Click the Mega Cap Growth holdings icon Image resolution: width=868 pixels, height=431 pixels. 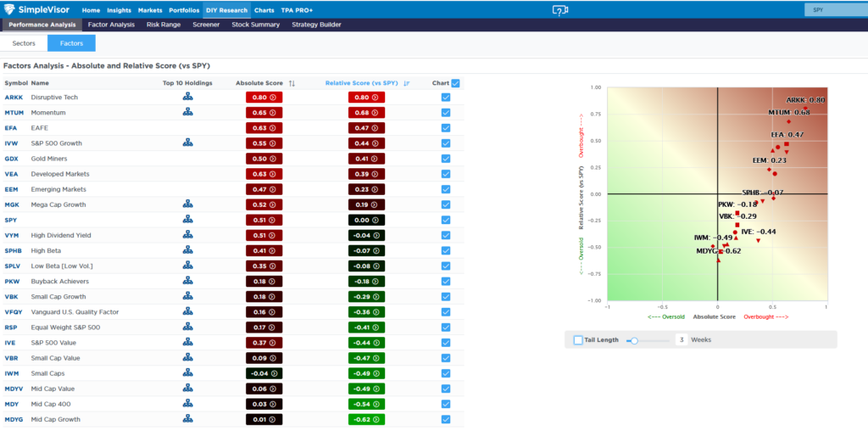pyautogui.click(x=187, y=204)
